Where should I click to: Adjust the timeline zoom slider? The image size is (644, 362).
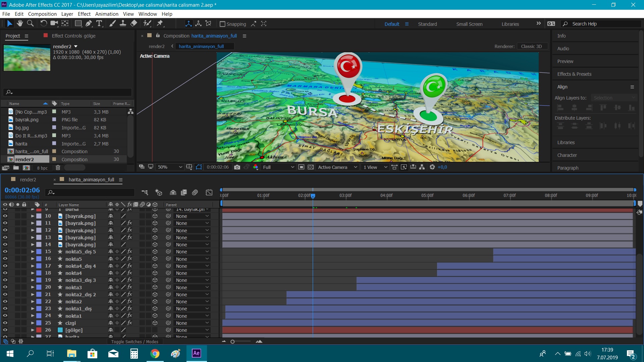coord(233,342)
